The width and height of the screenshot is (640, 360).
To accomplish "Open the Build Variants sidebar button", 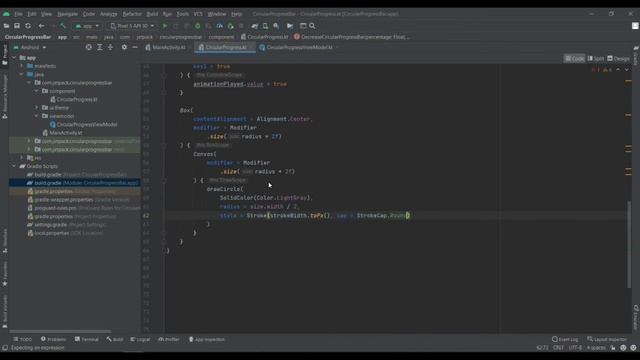I will pyautogui.click(x=5, y=312).
